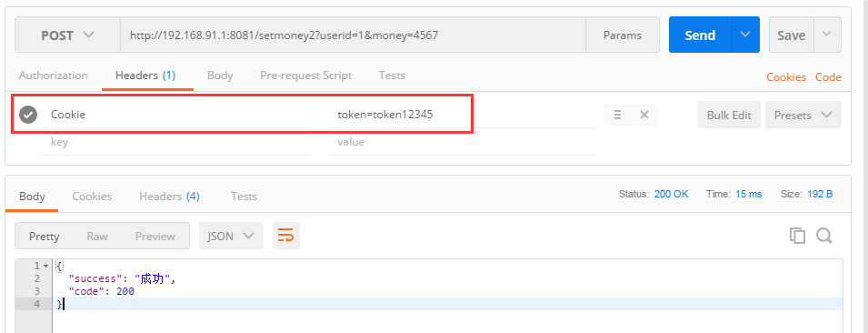
Task: Switch response view to Preview
Action: click(x=155, y=236)
